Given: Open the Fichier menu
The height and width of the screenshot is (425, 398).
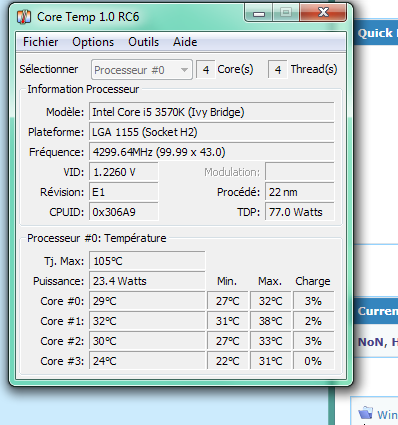Looking at the screenshot, I should [x=40, y=42].
